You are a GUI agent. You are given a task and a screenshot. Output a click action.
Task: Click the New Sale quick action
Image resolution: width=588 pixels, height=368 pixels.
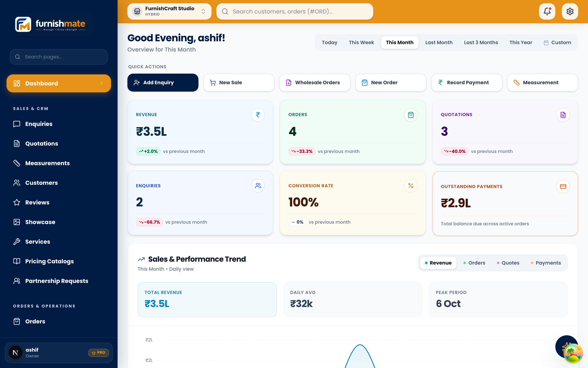(x=239, y=83)
